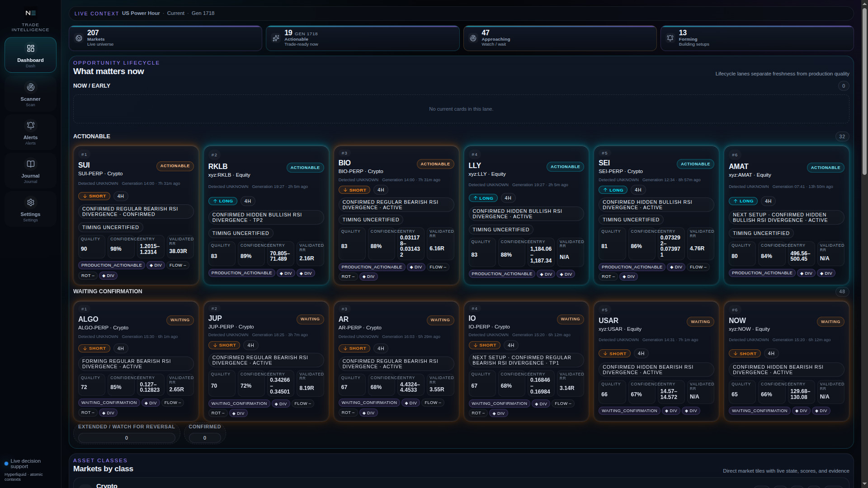Click the Now / Early lane count 0

(843, 86)
